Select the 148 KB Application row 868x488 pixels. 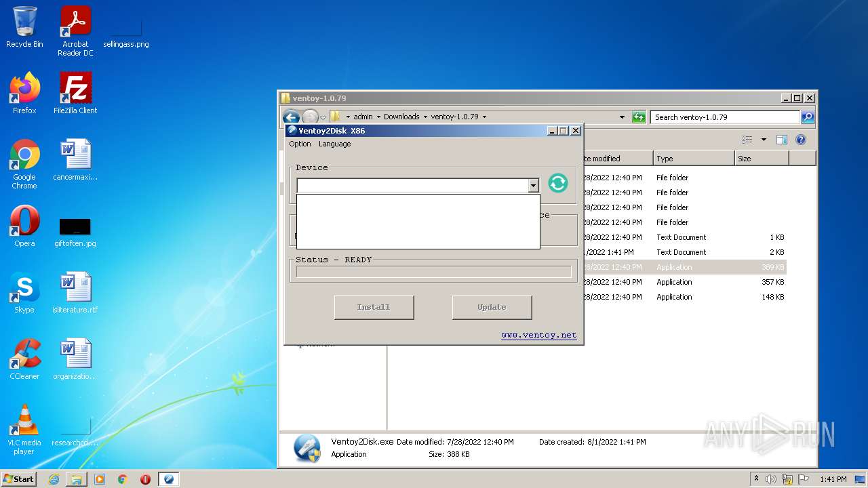[684, 297]
